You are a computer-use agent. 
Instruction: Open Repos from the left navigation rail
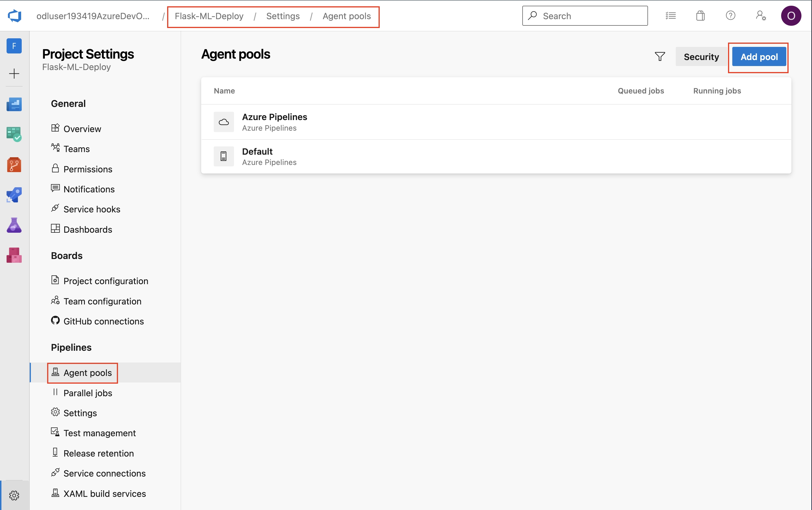point(14,165)
